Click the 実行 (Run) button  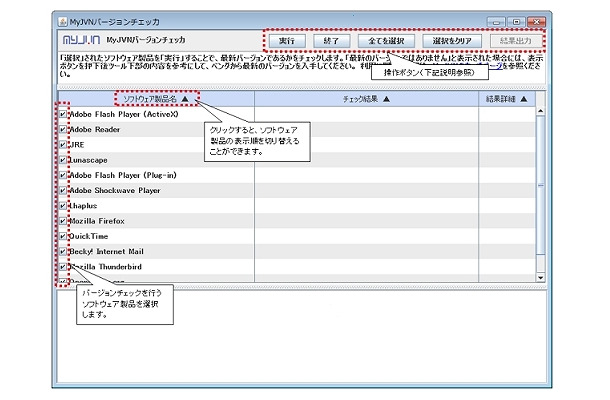287,41
